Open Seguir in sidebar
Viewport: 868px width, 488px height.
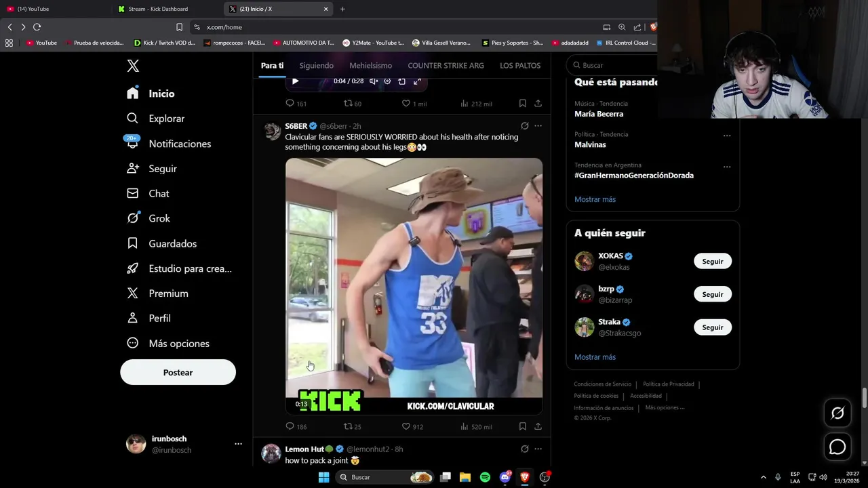pyautogui.click(x=151, y=169)
